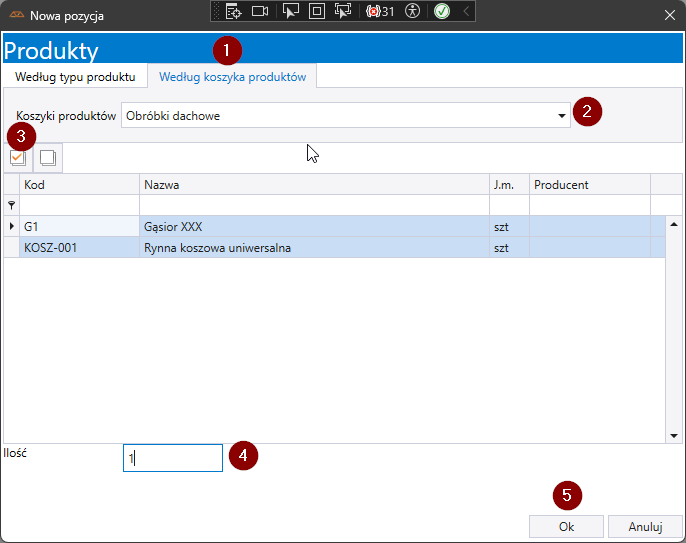
Task: Click the Ilość quantity input field
Action: pos(172,458)
